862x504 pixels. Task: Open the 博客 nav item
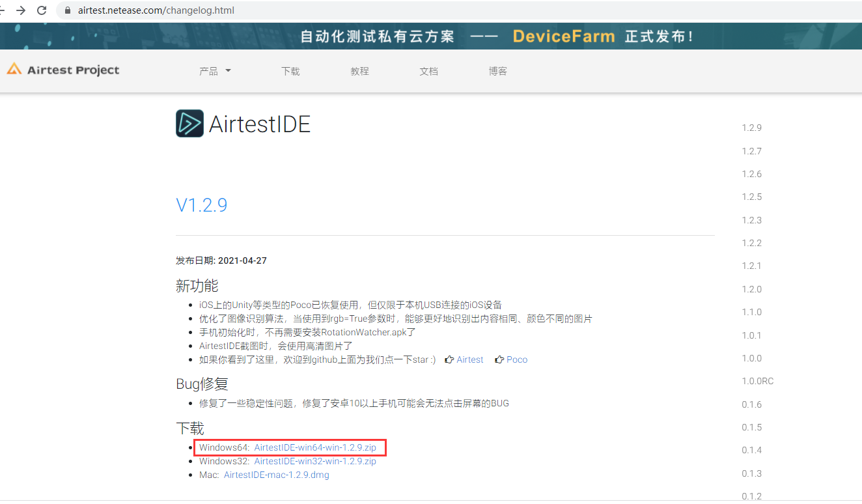coord(498,71)
